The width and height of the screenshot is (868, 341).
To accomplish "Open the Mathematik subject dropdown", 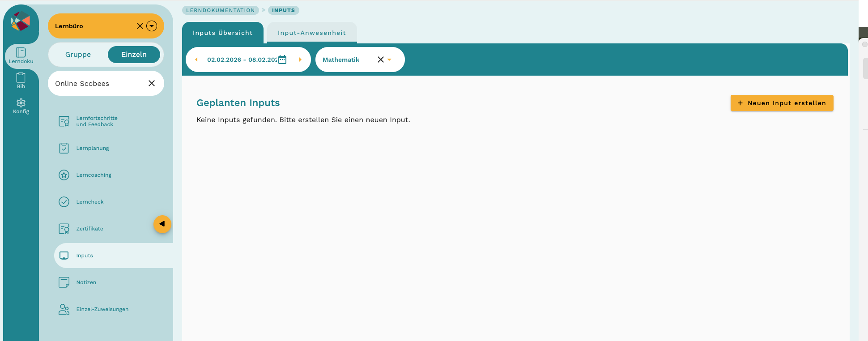I will [389, 60].
